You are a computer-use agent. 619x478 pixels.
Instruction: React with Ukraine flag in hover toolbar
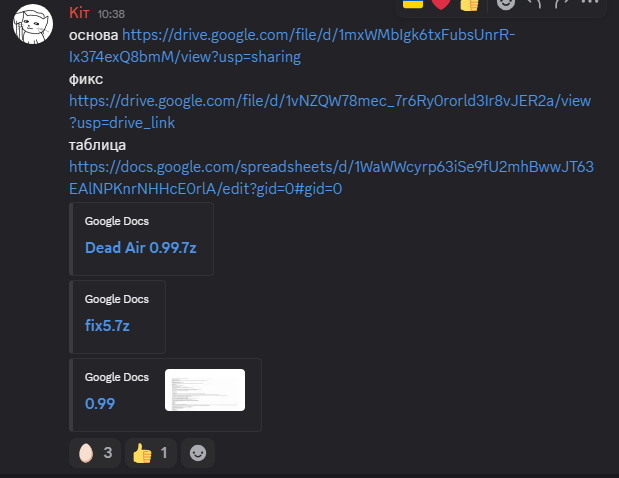tap(413, 4)
